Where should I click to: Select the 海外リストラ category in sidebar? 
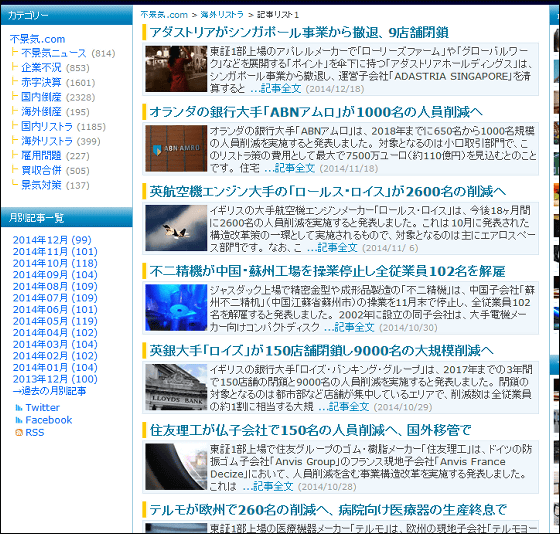click(47, 141)
